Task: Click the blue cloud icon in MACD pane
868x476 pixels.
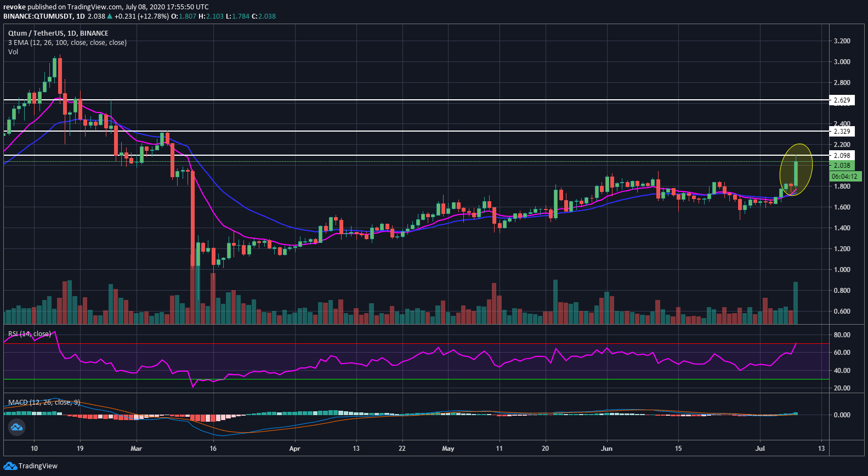Action: 16,427
